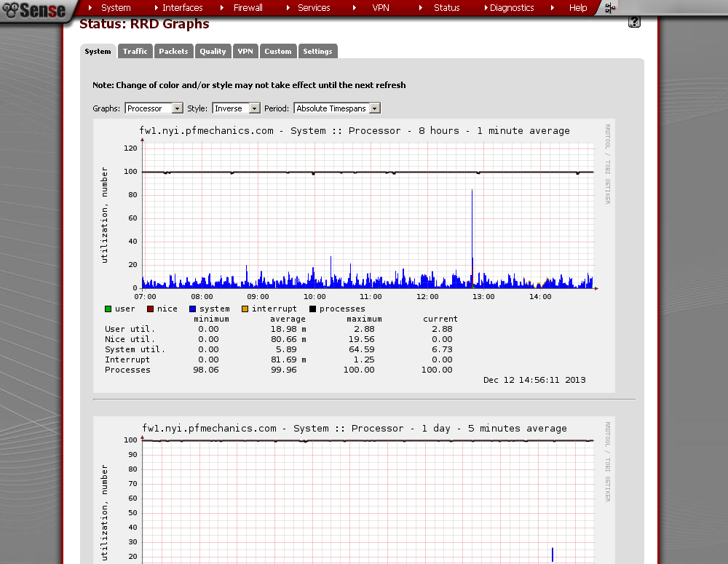Switch to the Custom tab
This screenshot has height=564, width=728.
coord(278,51)
